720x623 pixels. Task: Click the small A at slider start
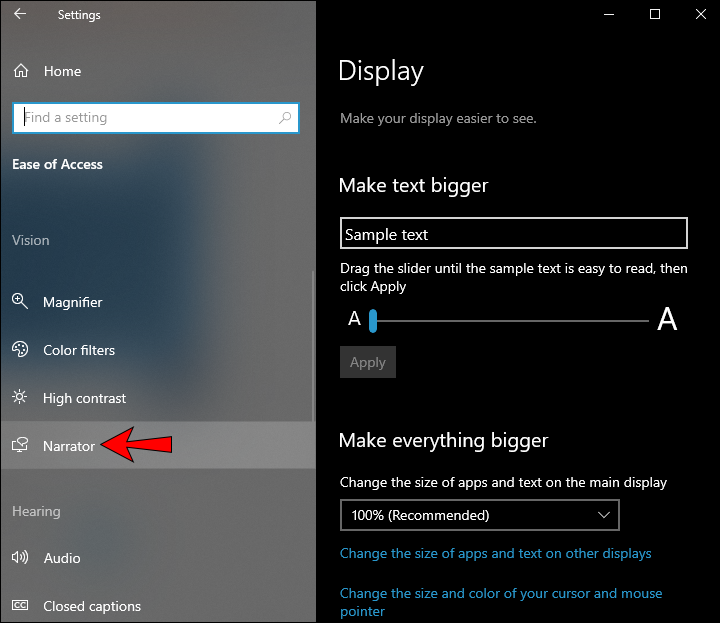click(x=354, y=318)
